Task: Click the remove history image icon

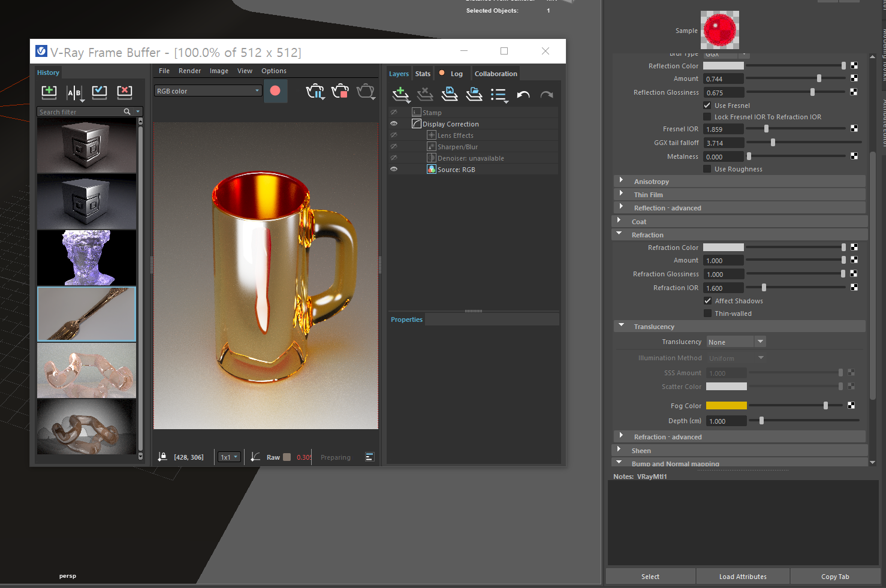Action: (x=125, y=92)
